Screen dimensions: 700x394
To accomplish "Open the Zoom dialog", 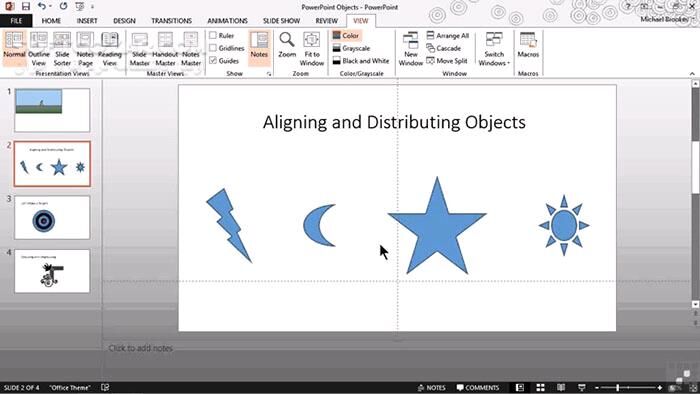I will coord(287,45).
